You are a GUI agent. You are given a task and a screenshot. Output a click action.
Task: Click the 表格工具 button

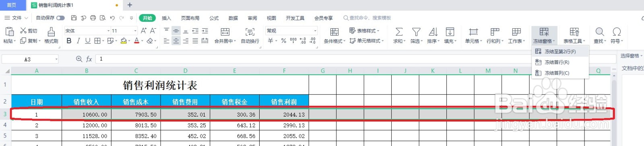574,35
